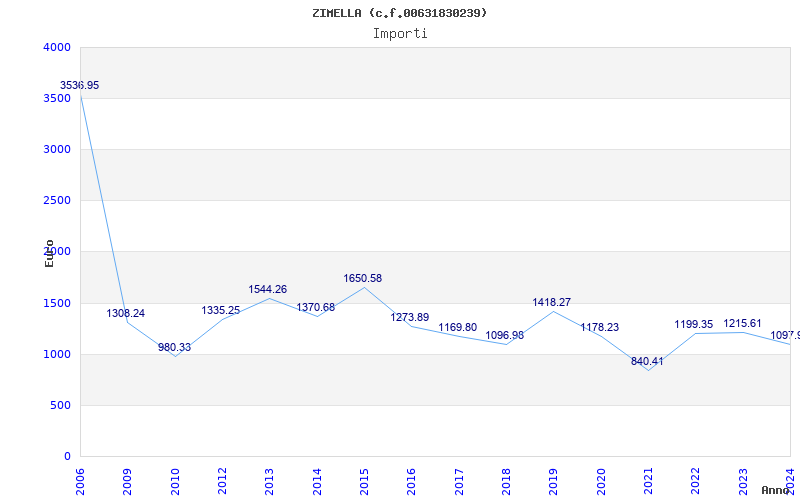Click x-axis year 2009
This screenshot has width=800, height=500.
tap(127, 482)
